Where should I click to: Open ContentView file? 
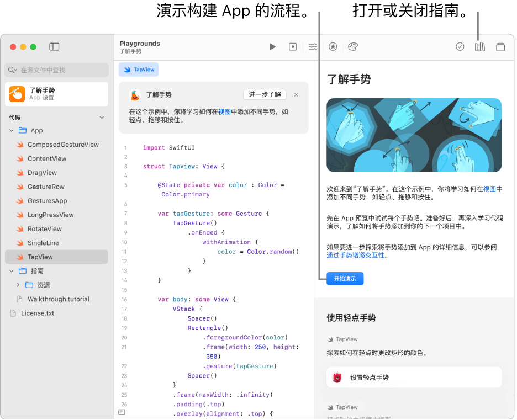[41, 159]
